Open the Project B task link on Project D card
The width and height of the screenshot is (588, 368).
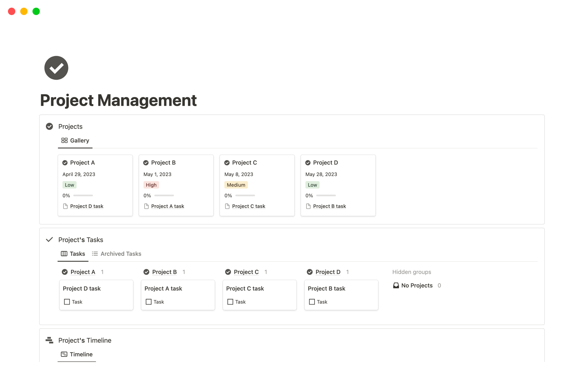point(330,206)
